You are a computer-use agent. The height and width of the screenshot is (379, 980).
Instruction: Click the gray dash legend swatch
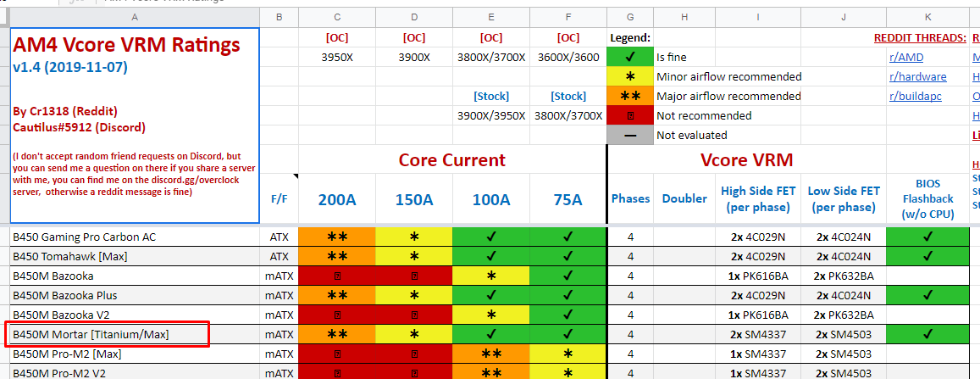pyautogui.click(x=630, y=135)
